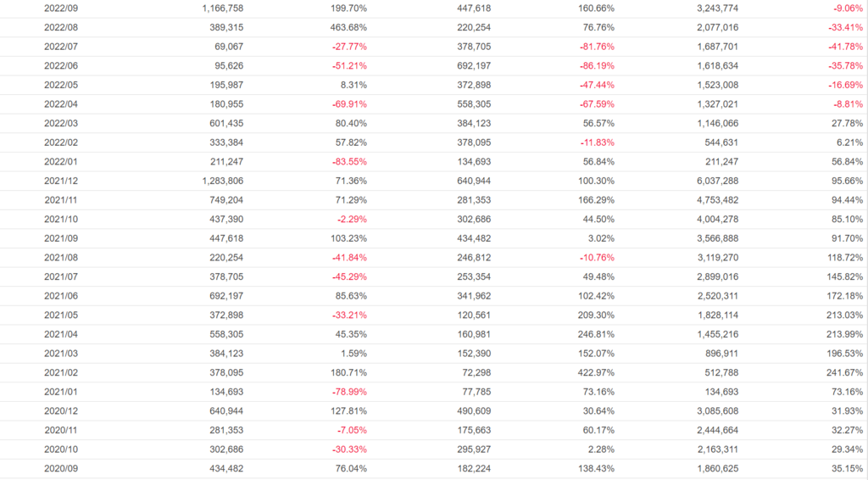This screenshot has width=868, height=480.
Task: Click the 2021/06 date cell
Action: tap(61, 296)
